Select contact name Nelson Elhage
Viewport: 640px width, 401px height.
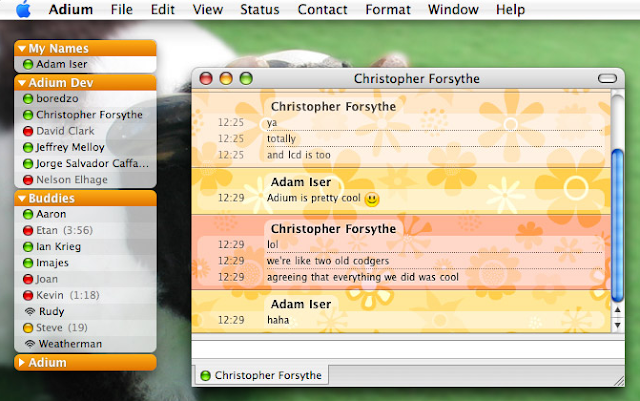point(72,180)
